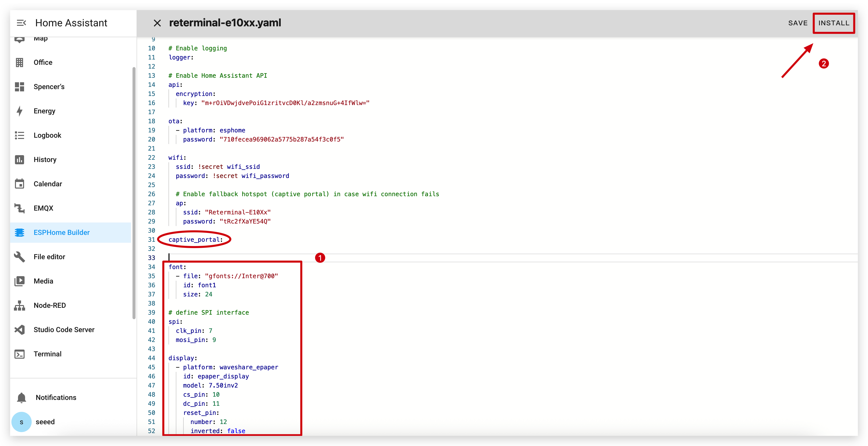This screenshot has height=446, width=868.
Task: Click the ap password "tRc2fXaYE54Q" value
Action: coord(245,221)
